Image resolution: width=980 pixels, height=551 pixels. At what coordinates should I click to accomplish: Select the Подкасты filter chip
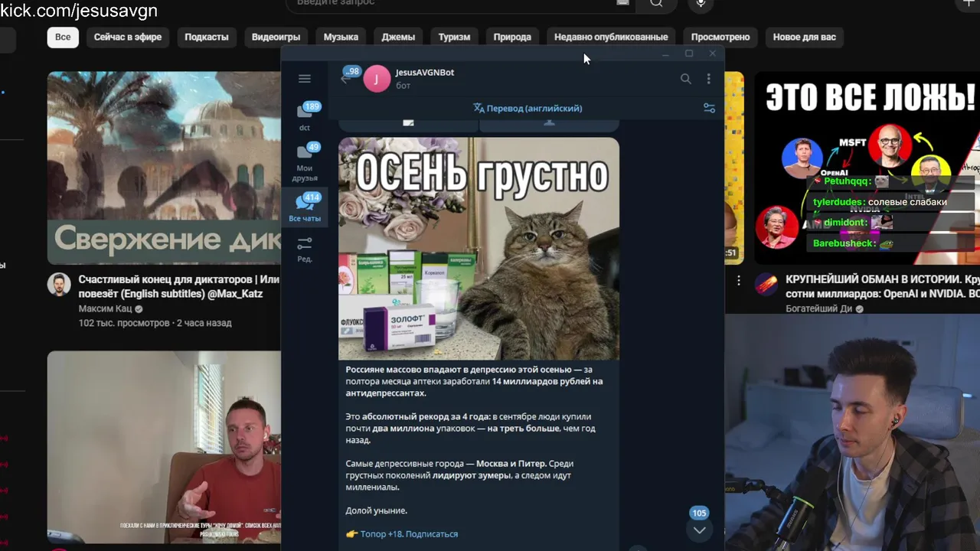207,37
